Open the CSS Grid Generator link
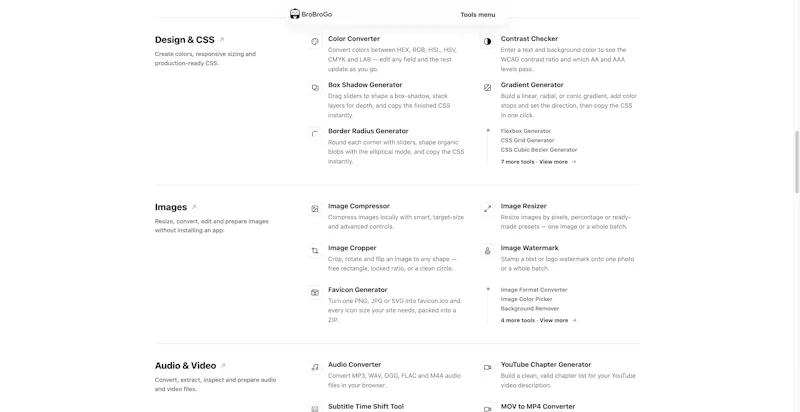Viewport: 800px width, 412px height. coord(528,140)
